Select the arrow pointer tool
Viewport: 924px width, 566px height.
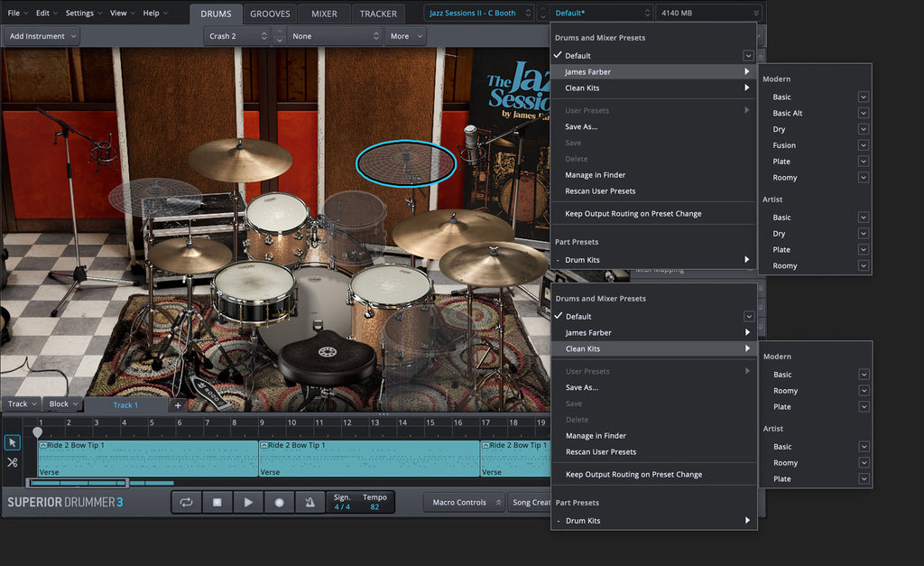pyautogui.click(x=13, y=442)
